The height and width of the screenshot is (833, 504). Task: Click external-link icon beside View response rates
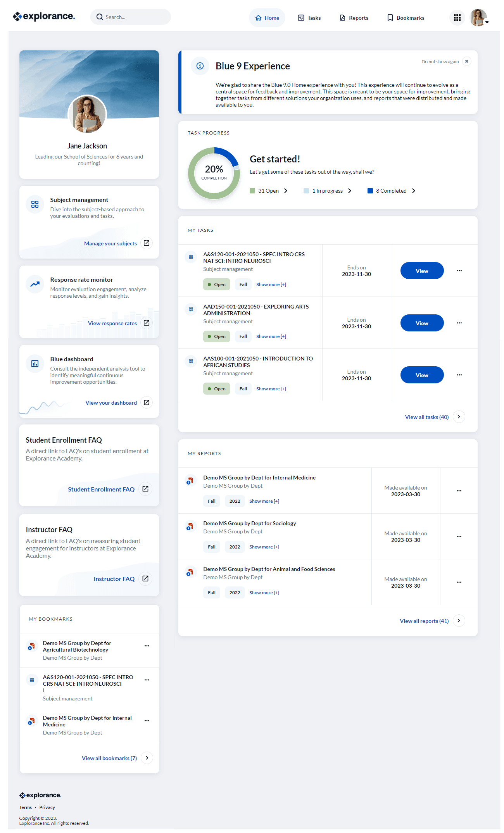(147, 323)
